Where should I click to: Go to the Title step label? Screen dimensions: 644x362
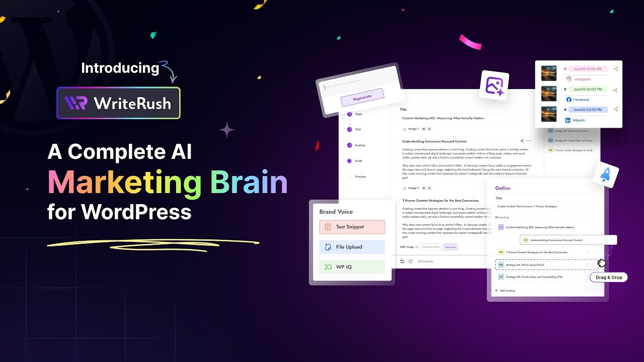click(x=358, y=129)
